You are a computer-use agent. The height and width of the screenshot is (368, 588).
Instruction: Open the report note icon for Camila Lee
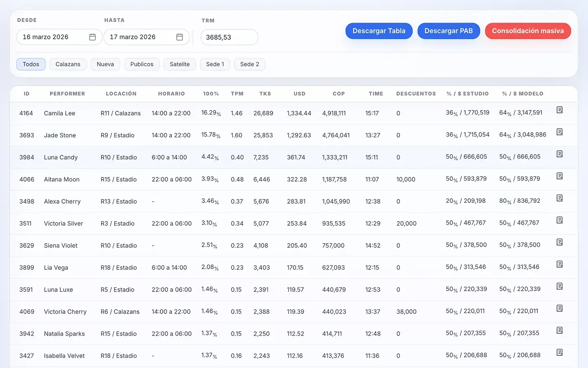click(x=559, y=110)
